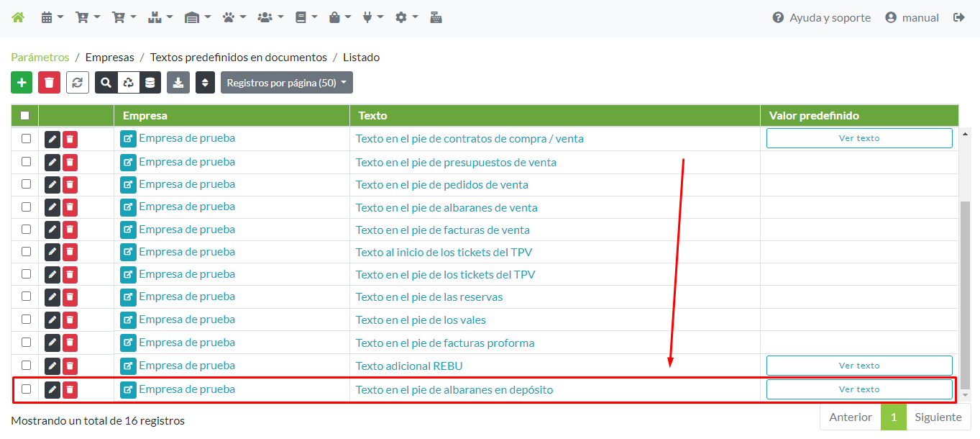Check the box for facturas proforma row
The height and width of the screenshot is (439, 980).
[27, 342]
